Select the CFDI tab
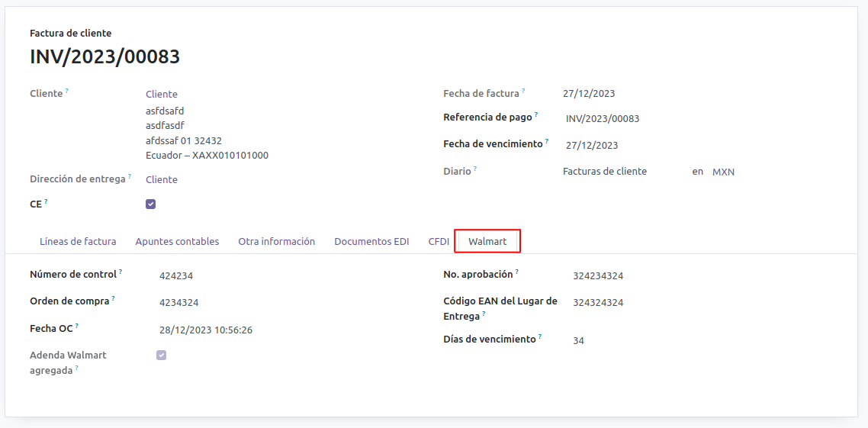868x428 pixels. [439, 242]
